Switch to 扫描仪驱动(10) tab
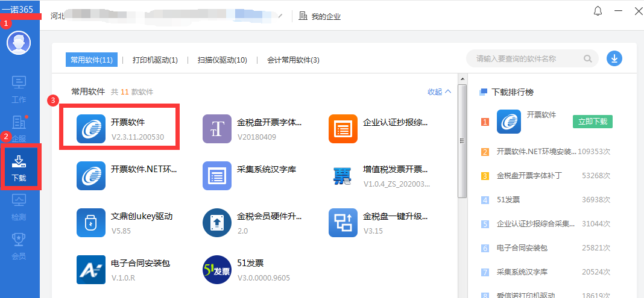This screenshot has height=298, width=644. click(x=222, y=60)
